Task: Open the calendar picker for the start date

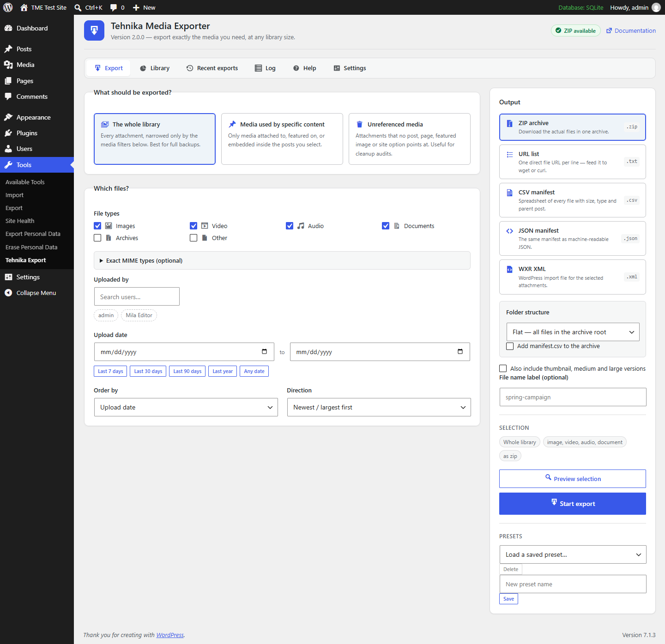Action: [x=264, y=351]
